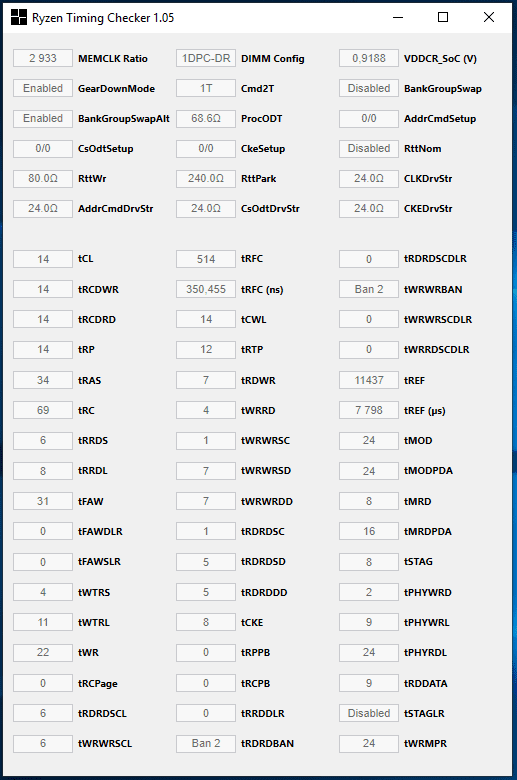Minimize the Ryzen Timing Checker window
Image resolution: width=517 pixels, height=780 pixels.
(398, 17)
